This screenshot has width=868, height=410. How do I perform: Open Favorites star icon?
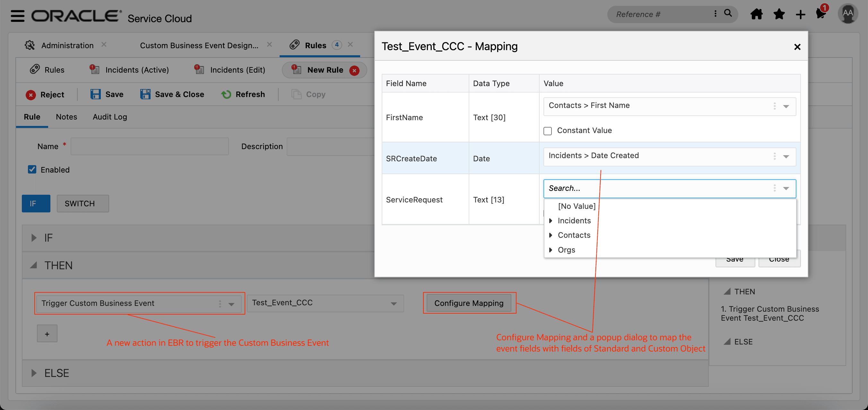[779, 14]
